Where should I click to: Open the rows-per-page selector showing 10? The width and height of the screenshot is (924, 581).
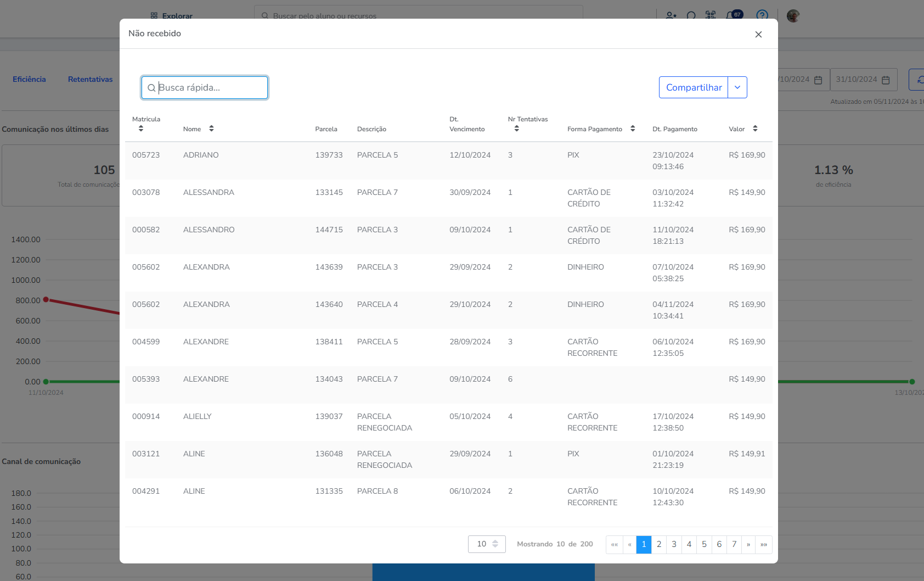(487, 544)
